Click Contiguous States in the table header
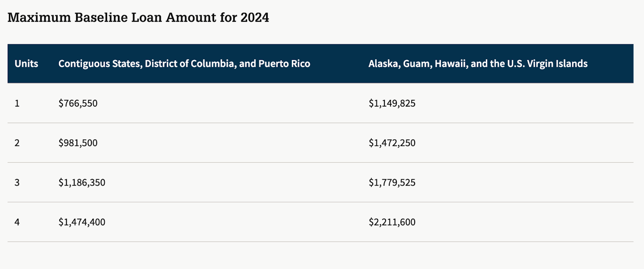The height and width of the screenshot is (269, 644). tap(99, 64)
